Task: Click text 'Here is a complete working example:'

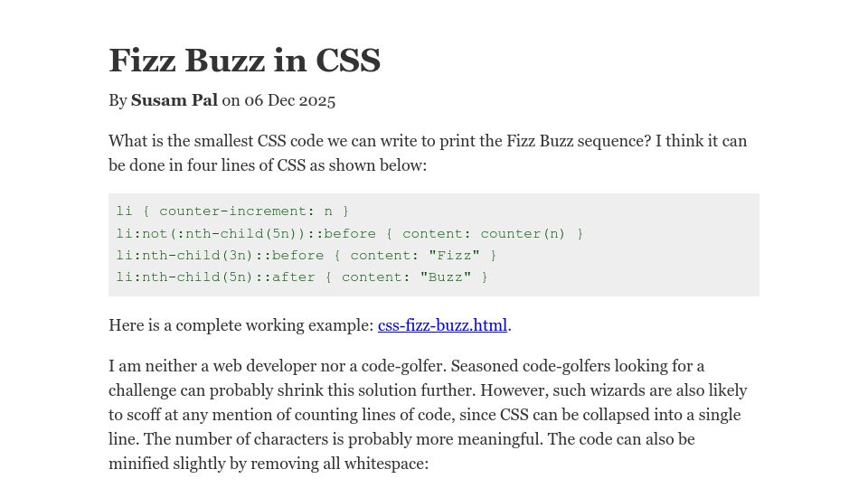Action: click(x=241, y=325)
